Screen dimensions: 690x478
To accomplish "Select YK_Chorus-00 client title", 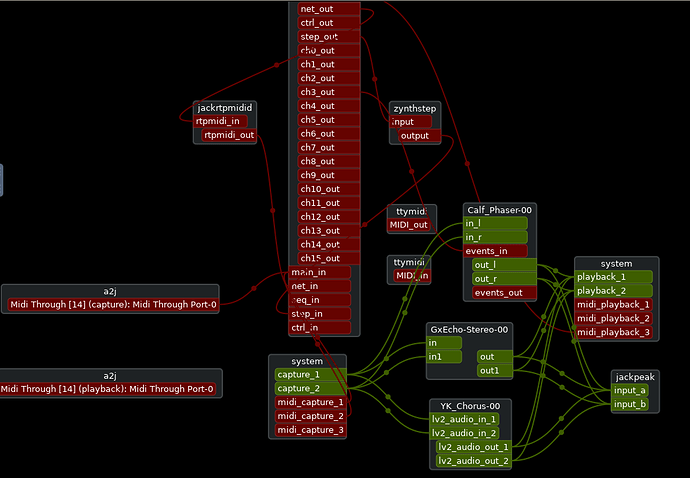I will click(470, 406).
